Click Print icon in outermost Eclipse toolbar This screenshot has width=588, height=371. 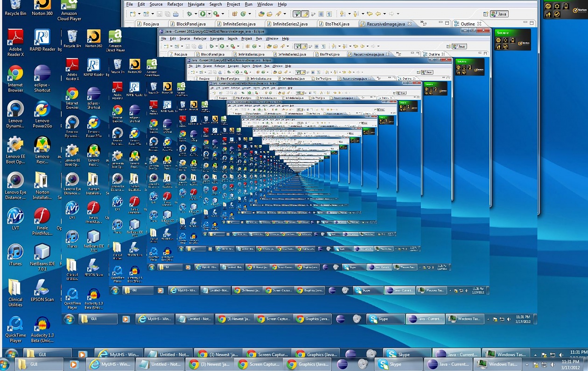tap(175, 14)
